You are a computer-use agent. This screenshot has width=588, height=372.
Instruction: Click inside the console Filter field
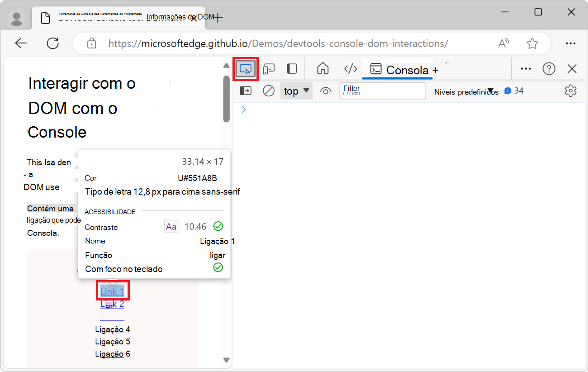click(x=382, y=91)
